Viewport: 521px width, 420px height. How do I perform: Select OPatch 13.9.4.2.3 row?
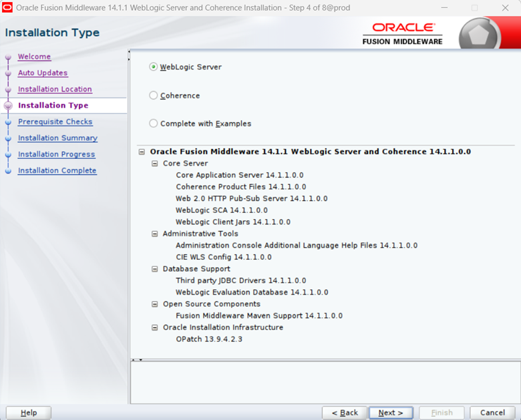pyautogui.click(x=209, y=339)
